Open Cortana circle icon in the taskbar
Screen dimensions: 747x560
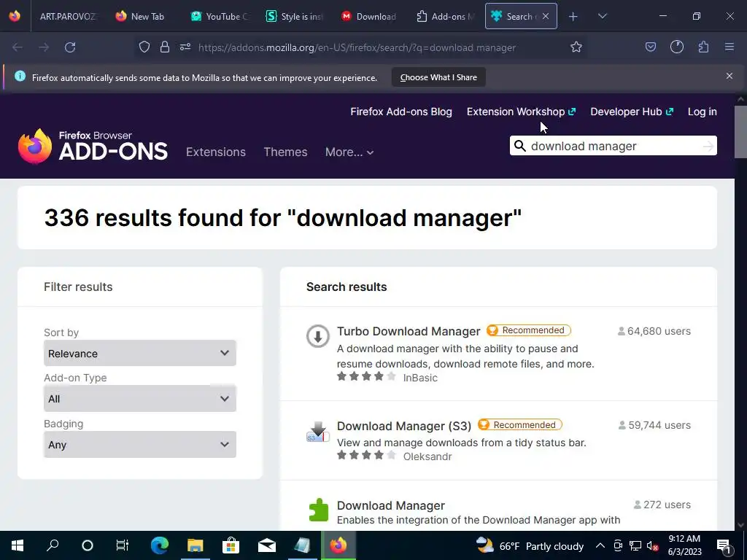(x=88, y=545)
